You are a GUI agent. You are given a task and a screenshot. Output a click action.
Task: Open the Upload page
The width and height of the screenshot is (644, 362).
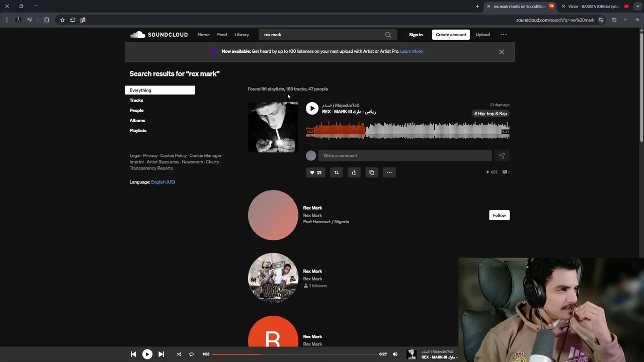point(482,35)
